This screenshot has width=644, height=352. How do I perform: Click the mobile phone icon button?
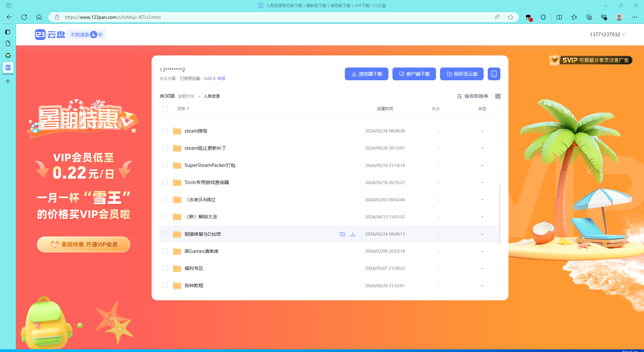point(494,74)
